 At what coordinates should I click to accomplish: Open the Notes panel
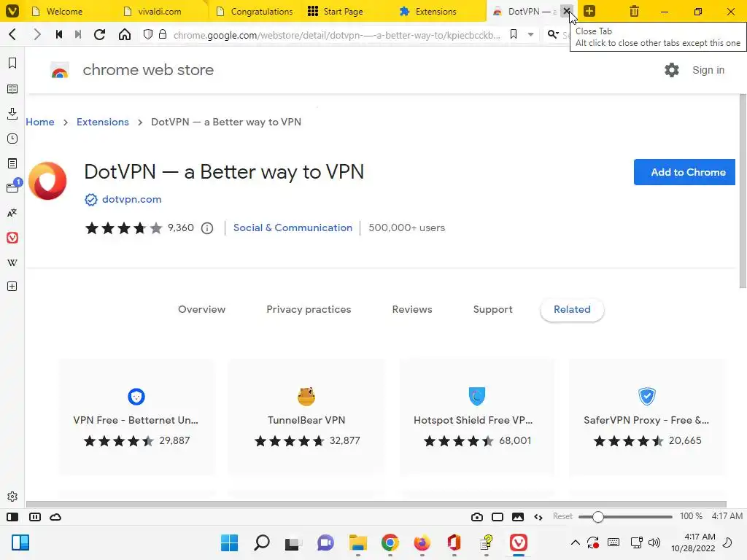pyautogui.click(x=12, y=163)
